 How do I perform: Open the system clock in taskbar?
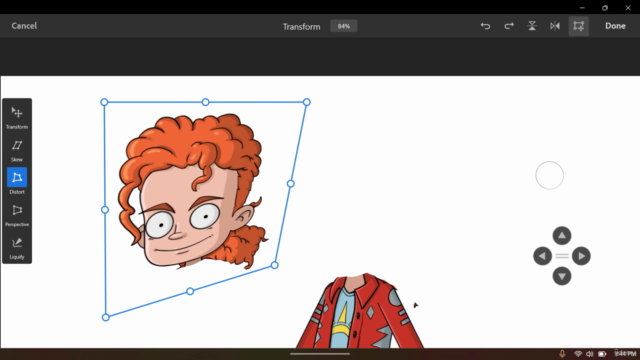625,353
